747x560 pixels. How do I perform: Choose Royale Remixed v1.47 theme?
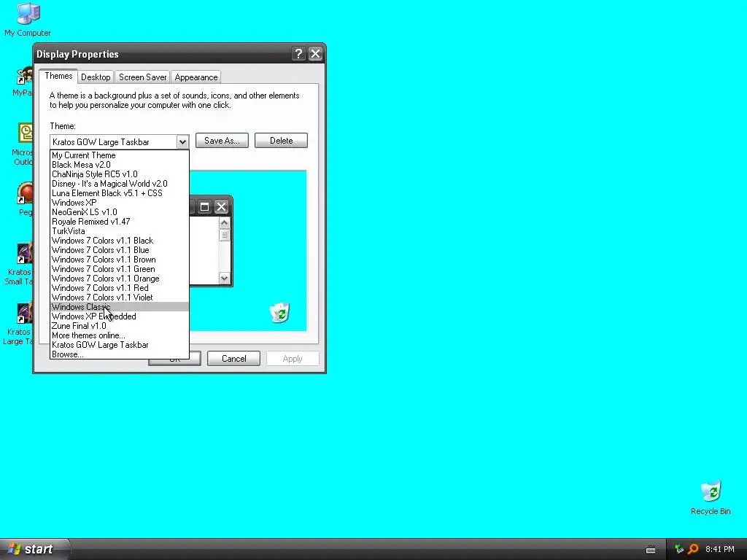point(120,222)
